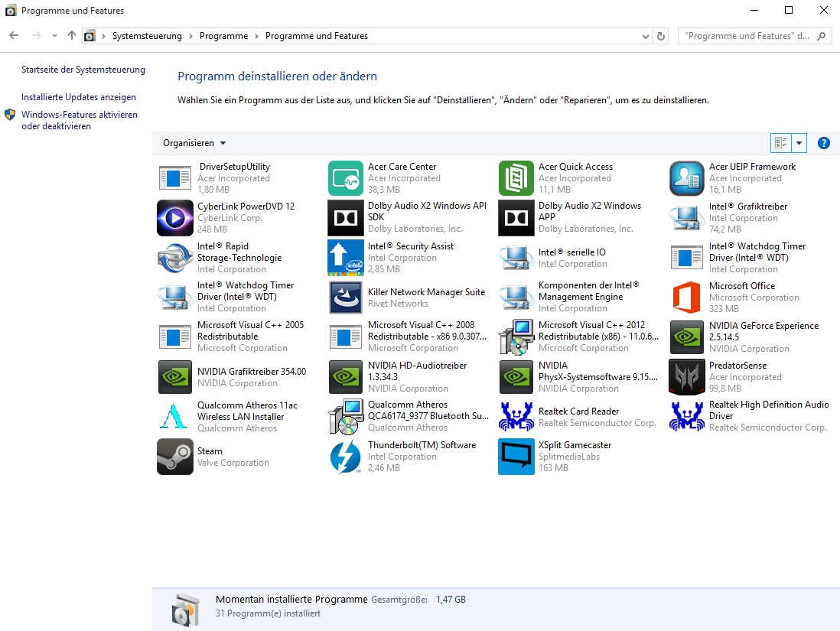Click the DriverSetupUtility program icon
Viewport: 840px width, 631px height.
tap(174, 178)
